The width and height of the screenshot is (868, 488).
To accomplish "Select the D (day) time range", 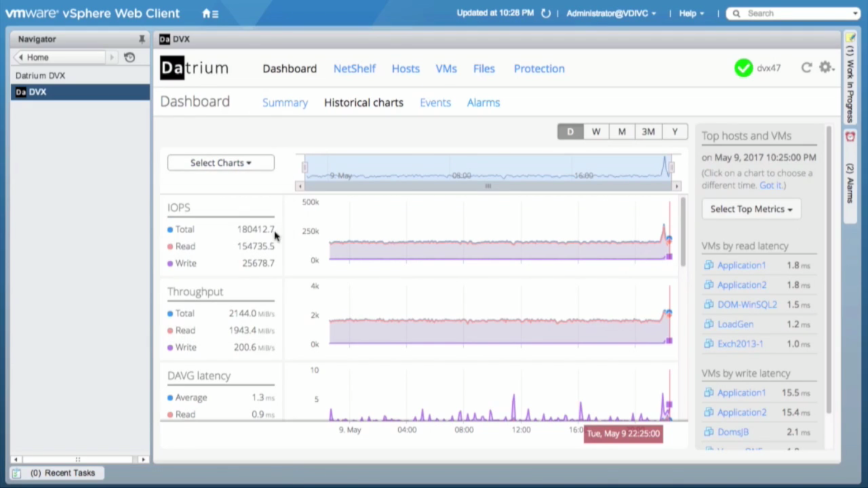I will 570,131.
